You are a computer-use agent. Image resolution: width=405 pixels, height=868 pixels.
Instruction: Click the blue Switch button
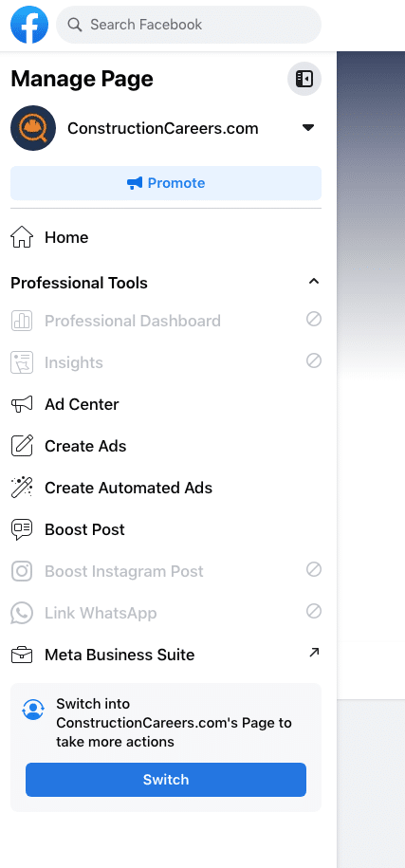coord(166,780)
